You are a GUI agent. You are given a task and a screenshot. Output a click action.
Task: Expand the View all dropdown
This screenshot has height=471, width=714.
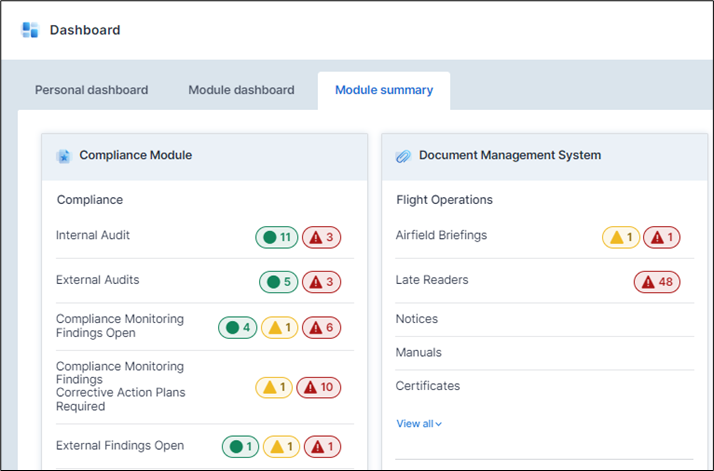(x=419, y=424)
